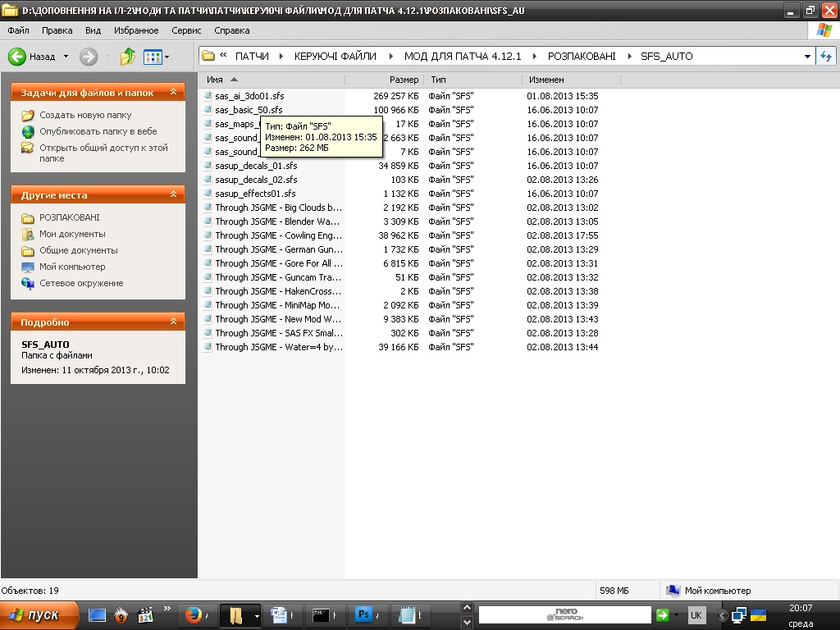The image size is (840, 630).
Task: Sort by Размер column header
Action: (x=385, y=80)
